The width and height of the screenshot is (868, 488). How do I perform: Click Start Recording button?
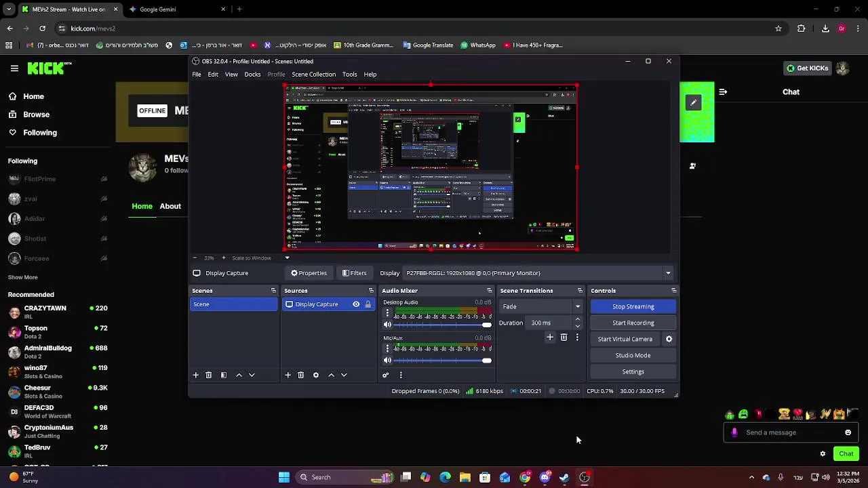click(x=633, y=323)
